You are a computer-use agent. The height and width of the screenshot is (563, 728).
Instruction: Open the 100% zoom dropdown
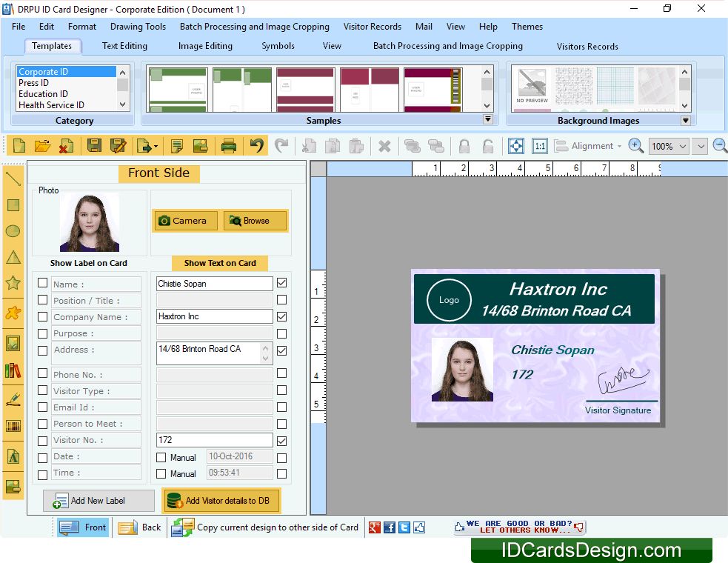(683, 147)
